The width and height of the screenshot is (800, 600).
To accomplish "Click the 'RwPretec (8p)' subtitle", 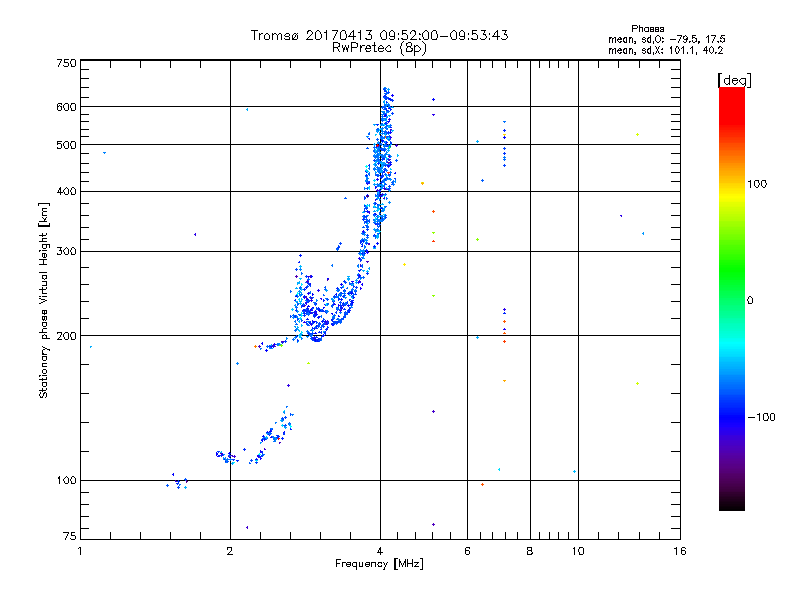I will click(x=379, y=48).
